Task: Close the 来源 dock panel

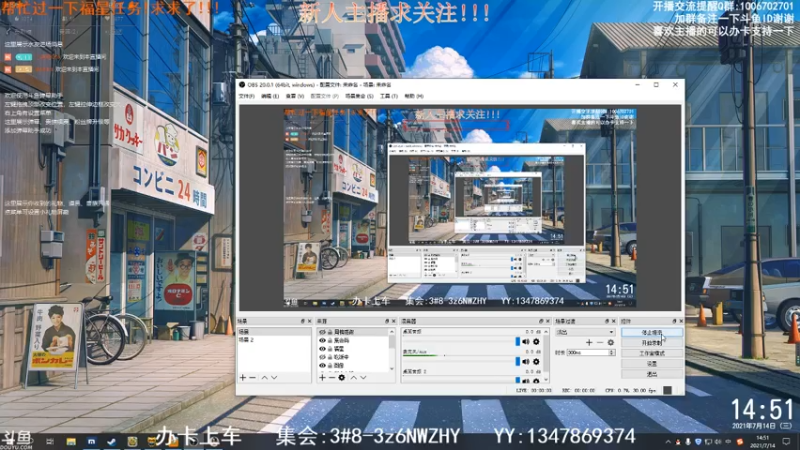Action: (393, 321)
